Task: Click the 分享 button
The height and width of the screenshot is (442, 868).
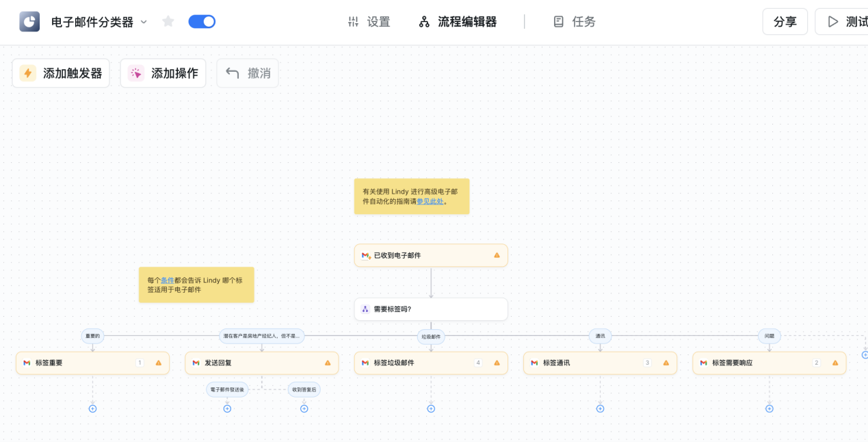Action: [x=785, y=22]
